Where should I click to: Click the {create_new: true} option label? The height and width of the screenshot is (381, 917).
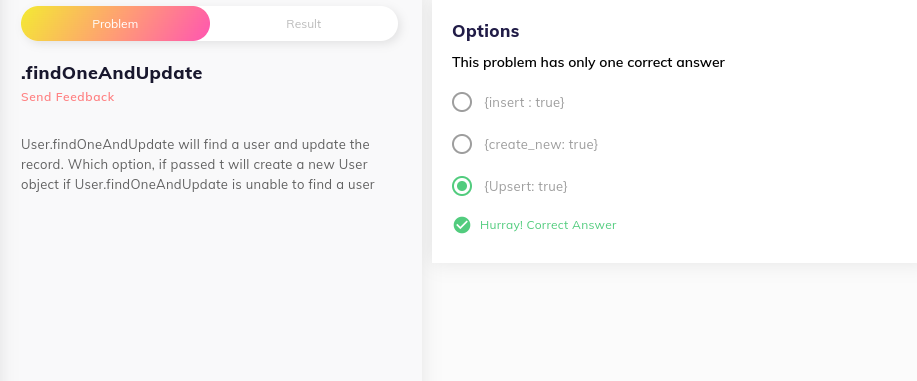click(x=541, y=145)
